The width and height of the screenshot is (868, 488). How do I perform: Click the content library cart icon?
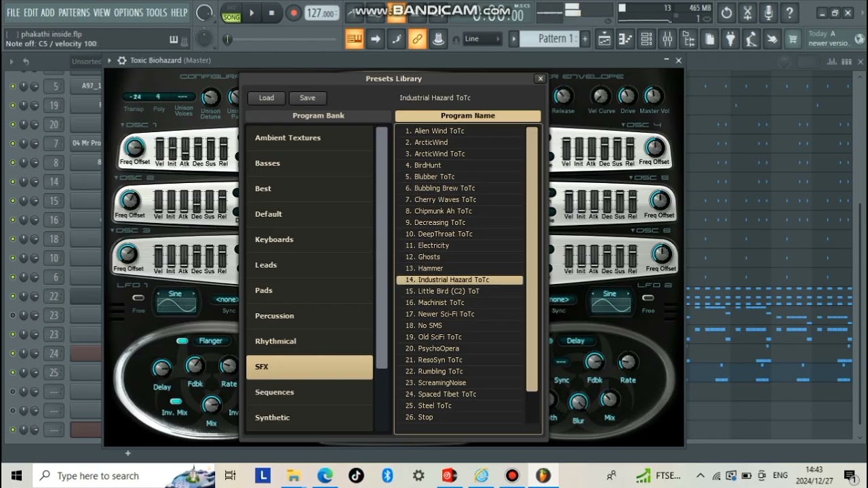pyautogui.click(x=792, y=39)
